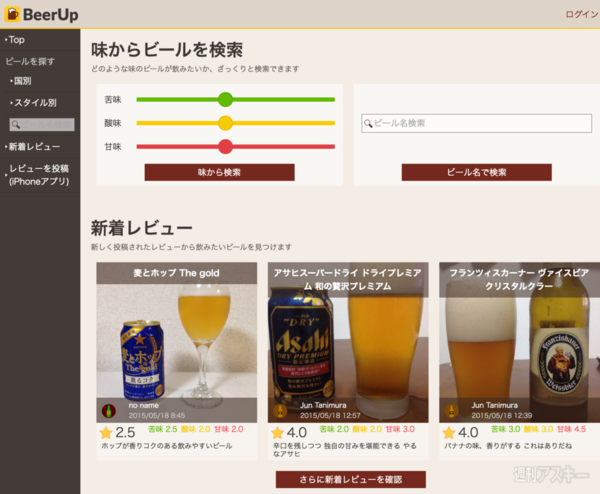The height and width of the screenshot is (494, 600).
Task: Click さらに新着レビューを確認 button
Action: 351,479
